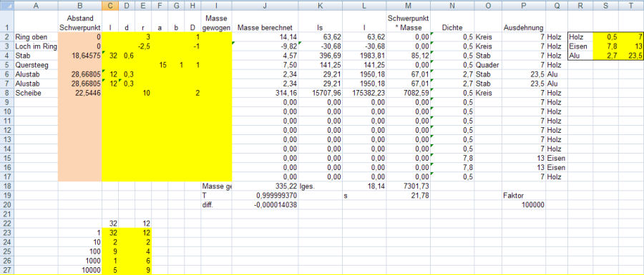Click the cell with value 18,64575
Image resolution: width=644 pixels, height=275 pixels.
pos(79,56)
